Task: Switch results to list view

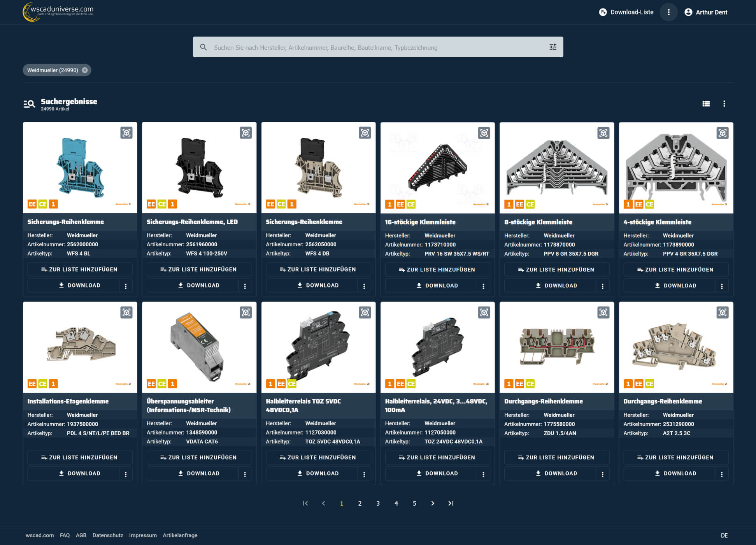Action: tap(706, 103)
